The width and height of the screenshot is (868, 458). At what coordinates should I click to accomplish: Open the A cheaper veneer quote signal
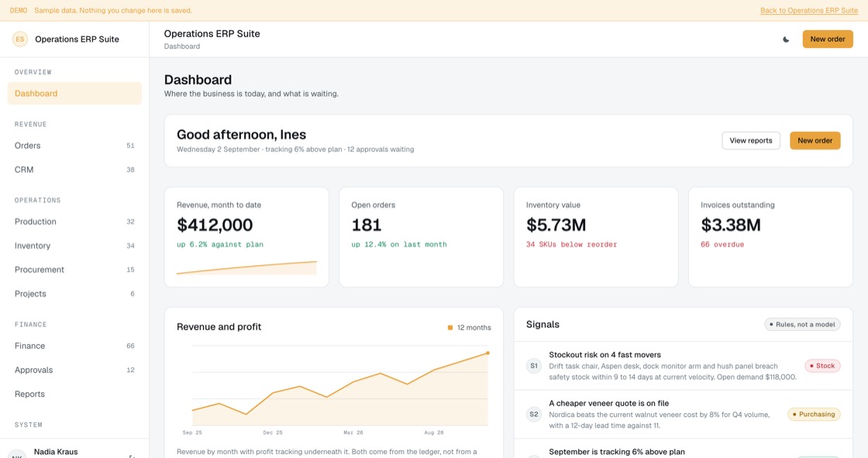coord(683,415)
